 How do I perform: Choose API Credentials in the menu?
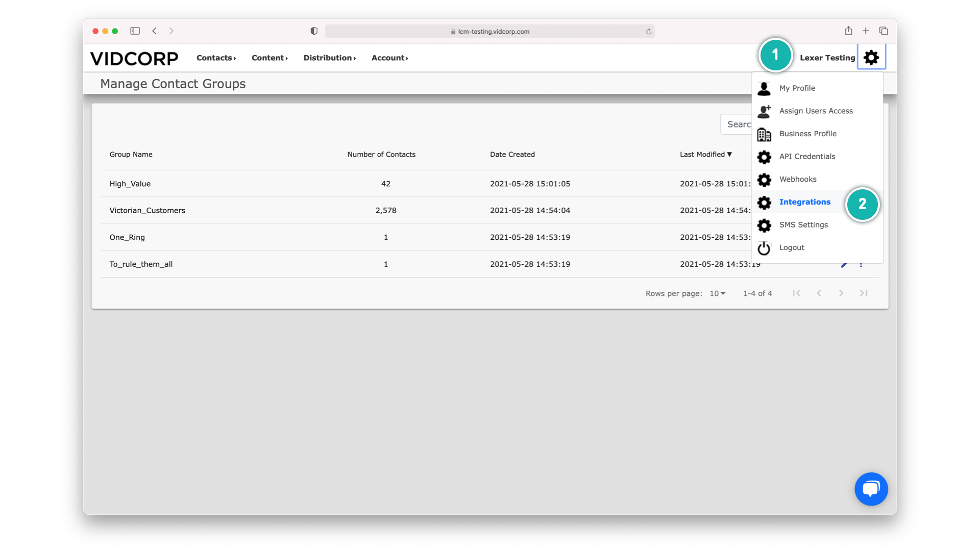coord(807,157)
